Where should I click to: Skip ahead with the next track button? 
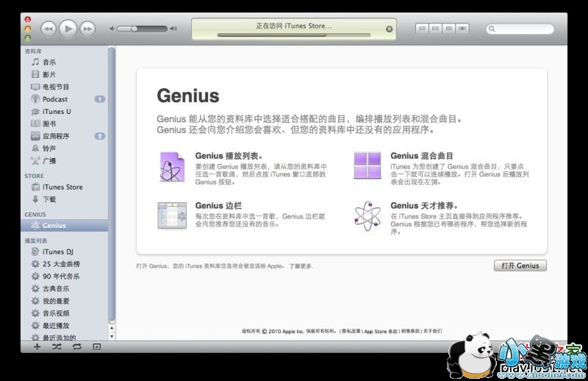pos(87,29)
